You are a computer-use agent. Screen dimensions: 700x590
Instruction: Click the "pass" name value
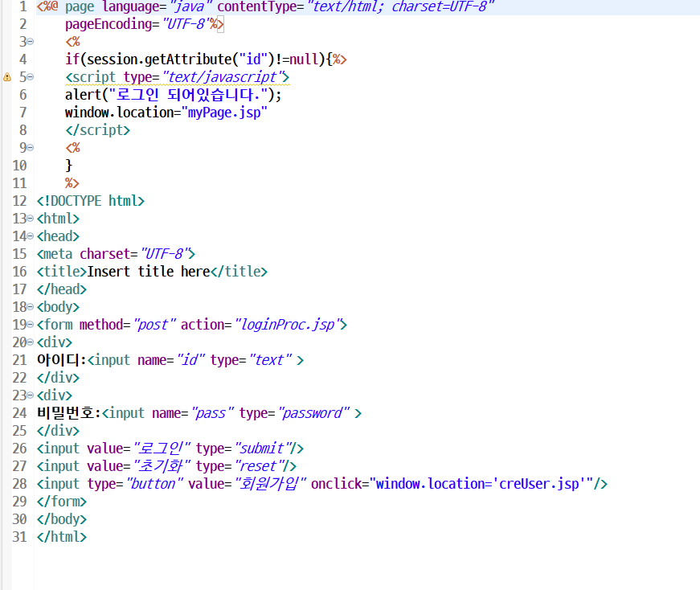(x=212, y=413)
